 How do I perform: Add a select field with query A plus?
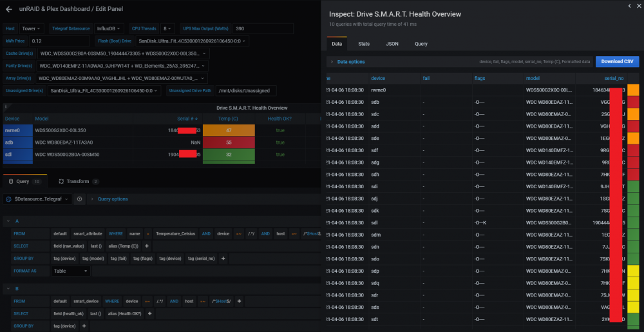point(147,246)
